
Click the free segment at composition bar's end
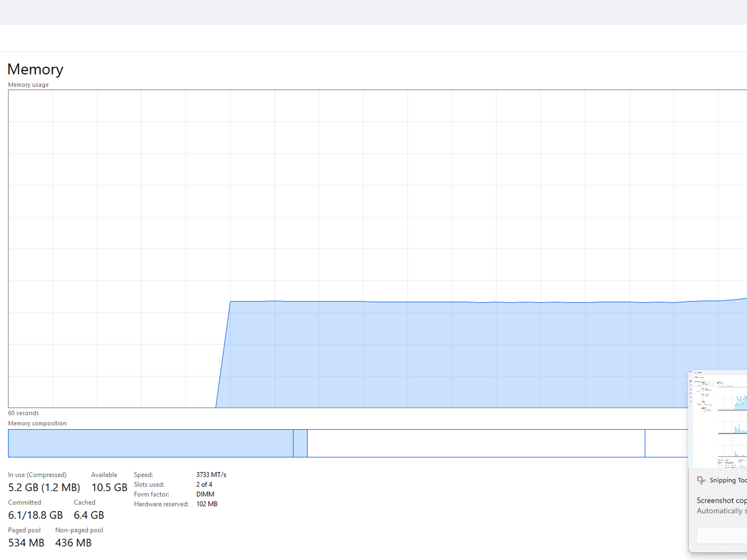point(666,443)
